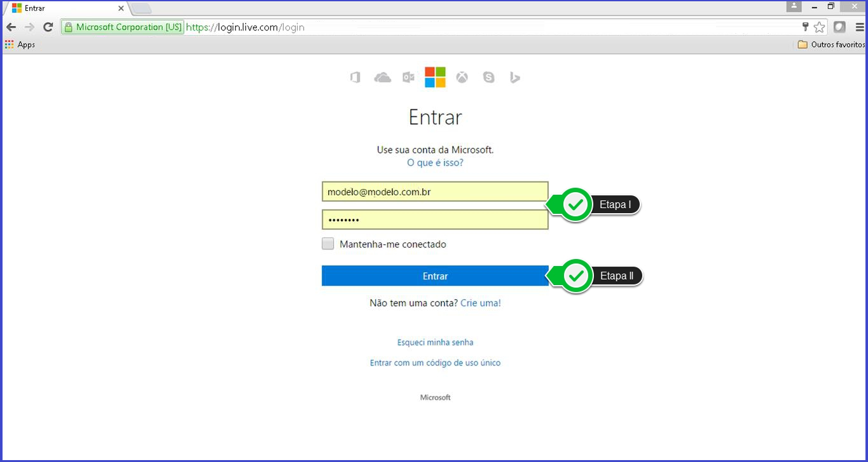Image resolution: width=868 pixels, height=462 pixels.
Task: Select the Entrar browser tab
Action: pos(64,8)
